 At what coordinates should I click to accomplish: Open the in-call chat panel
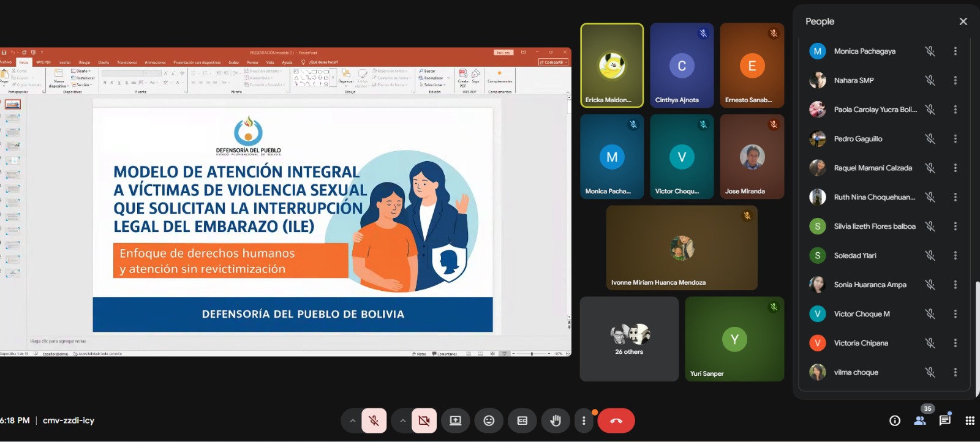coord(945,421)
